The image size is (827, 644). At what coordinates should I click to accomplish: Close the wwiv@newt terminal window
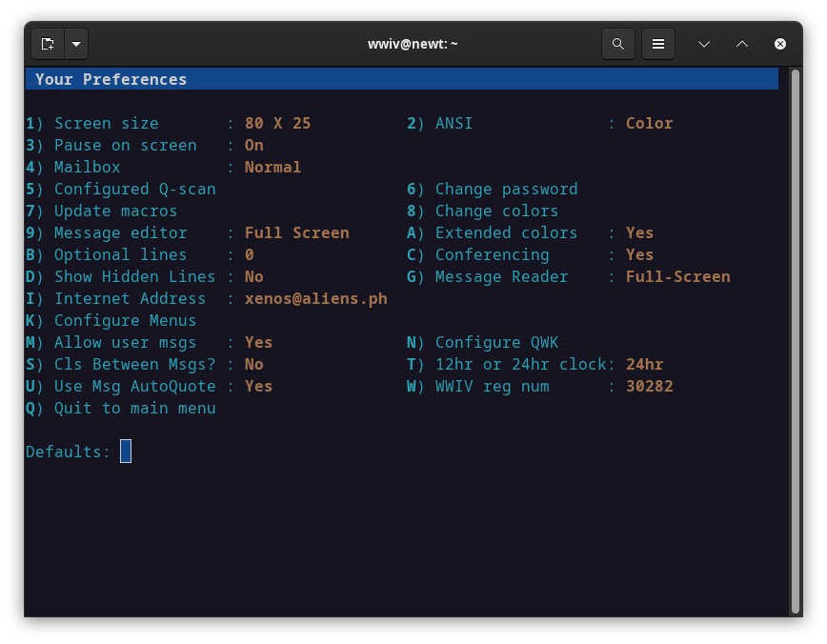(780, 44)
